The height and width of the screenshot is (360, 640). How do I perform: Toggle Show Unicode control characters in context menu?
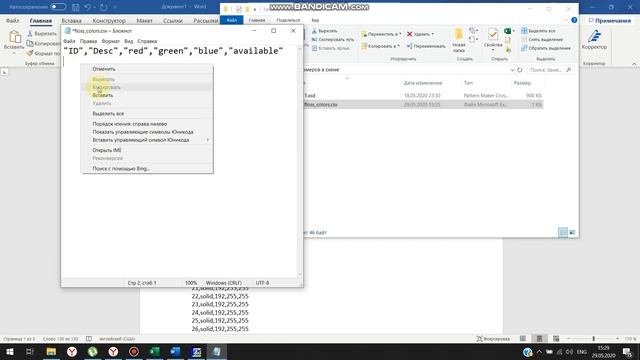click(147, 132)
